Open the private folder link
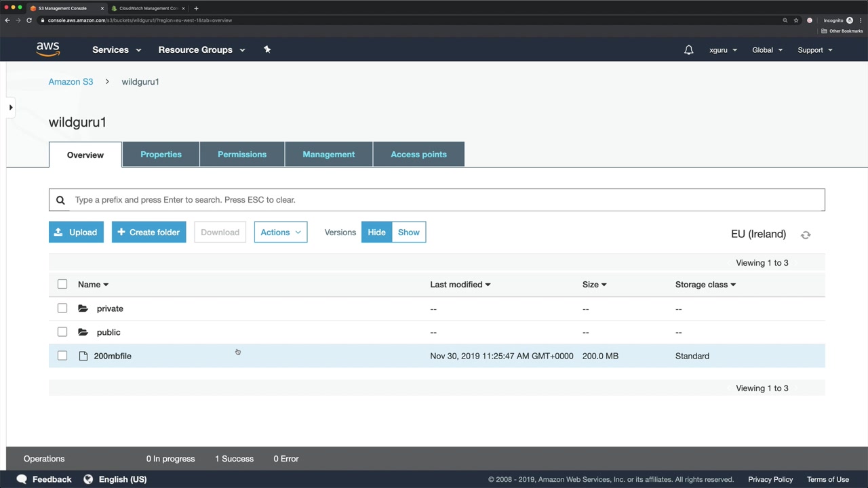This screenshot has width=868, height=488. click(110, 308)
